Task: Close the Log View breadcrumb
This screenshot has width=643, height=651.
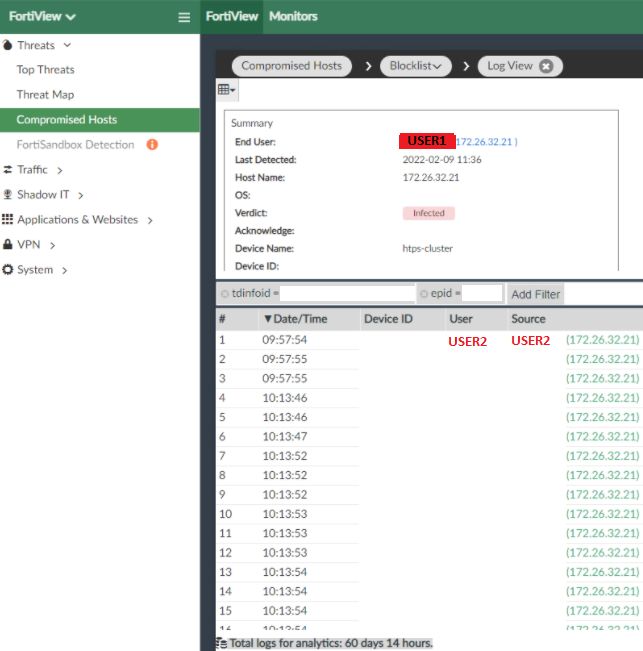Action: click(x=546, y=66)
